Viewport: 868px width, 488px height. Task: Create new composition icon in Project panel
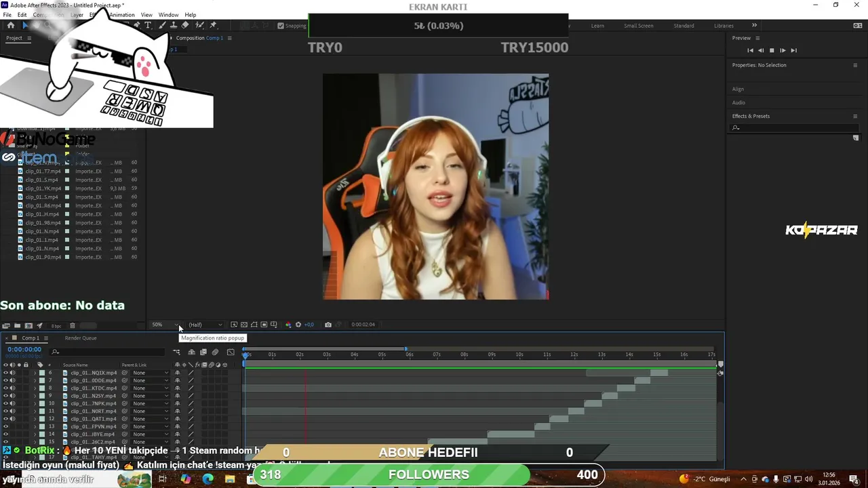28,325
